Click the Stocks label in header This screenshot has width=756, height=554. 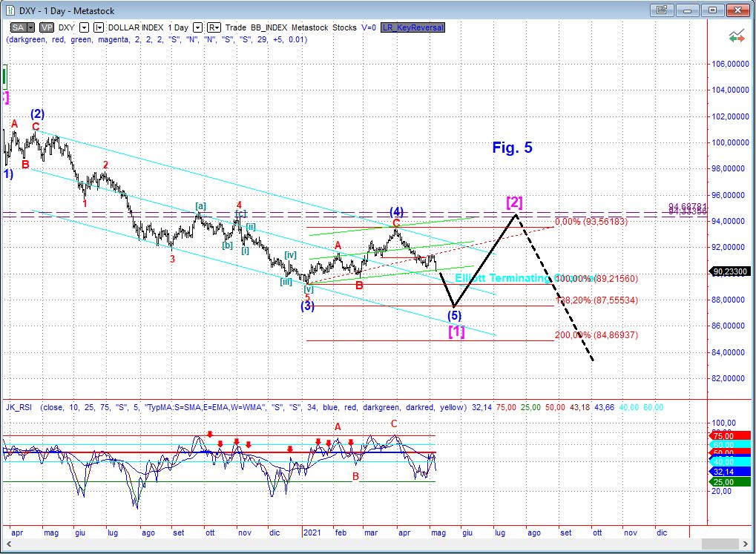click(x=344, y=27)
